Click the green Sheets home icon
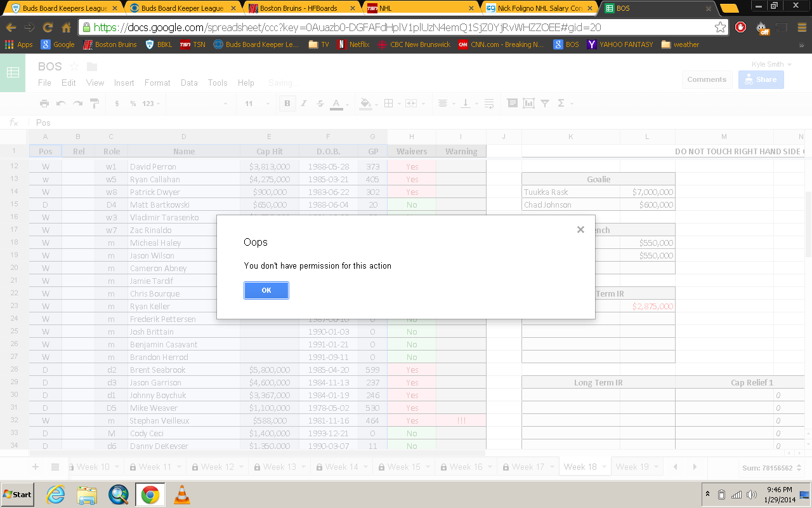The height and width of the screenshot is (508, 812). click(x=13, y=73)
